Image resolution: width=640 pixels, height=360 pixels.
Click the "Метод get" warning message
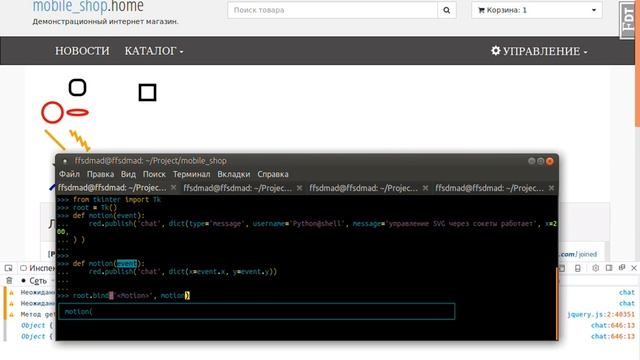point(38,314)
